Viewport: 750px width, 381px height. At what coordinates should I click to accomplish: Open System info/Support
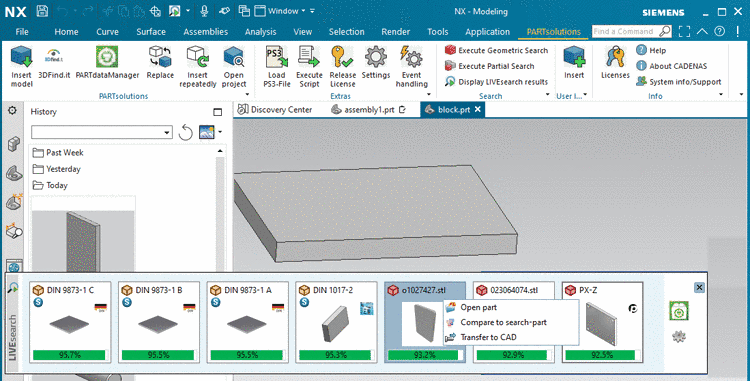click(679, 82)
